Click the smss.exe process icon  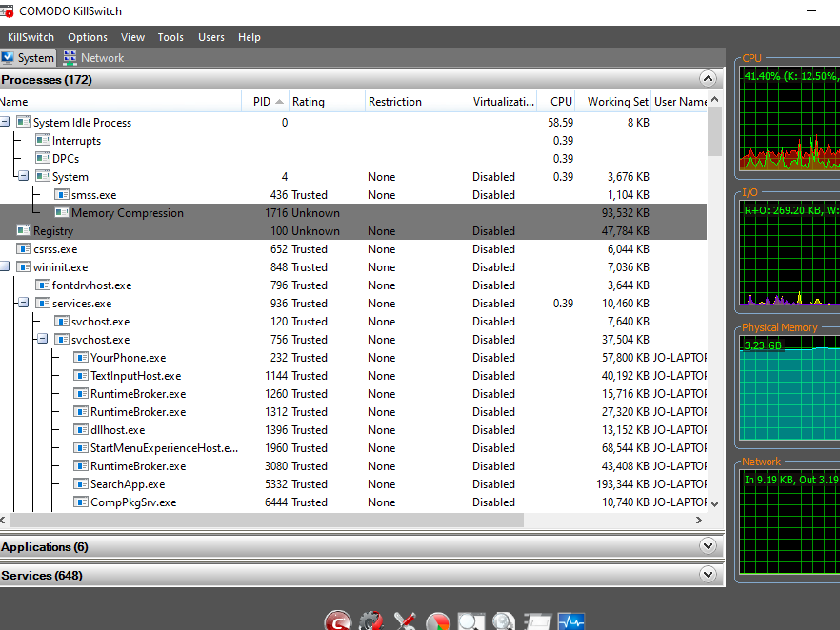(62, 195)
